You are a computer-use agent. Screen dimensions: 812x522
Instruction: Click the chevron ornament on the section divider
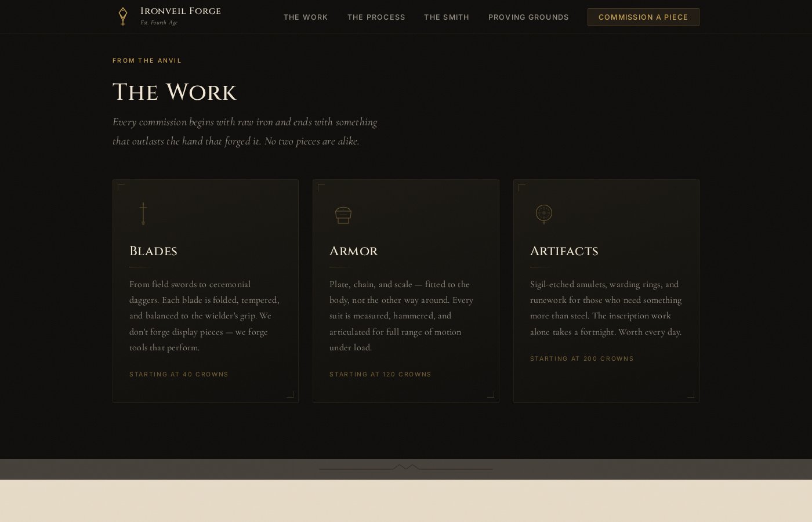pos(405,467)
